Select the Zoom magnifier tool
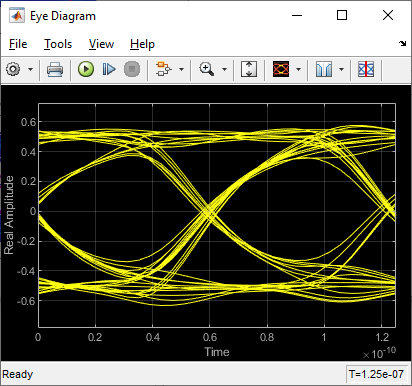This screenshot has height=386, width=412. [207, 69]
